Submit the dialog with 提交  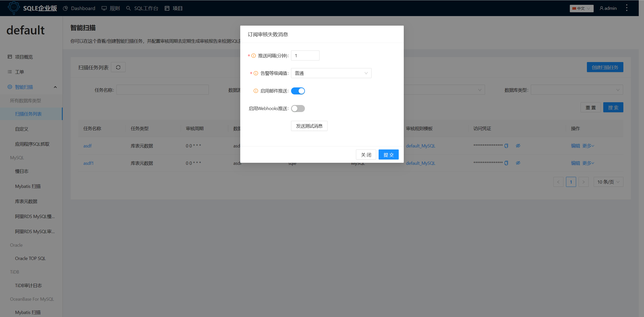point(388,154)
